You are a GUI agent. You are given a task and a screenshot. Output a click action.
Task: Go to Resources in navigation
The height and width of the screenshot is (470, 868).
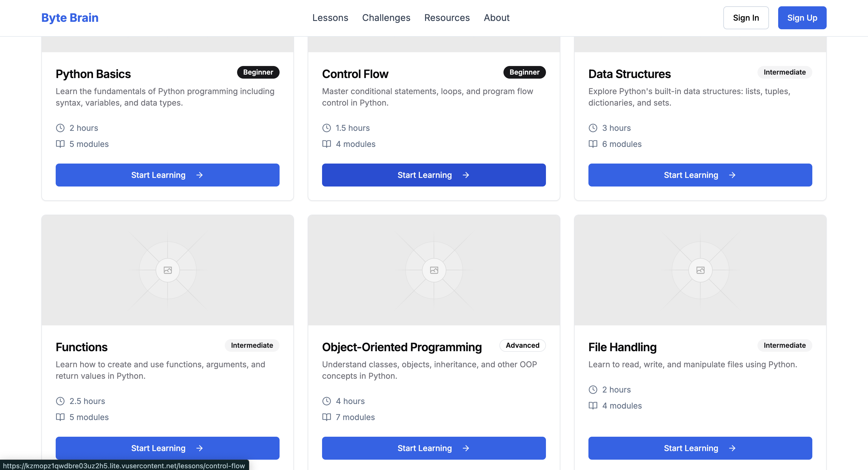coord(446,18)
